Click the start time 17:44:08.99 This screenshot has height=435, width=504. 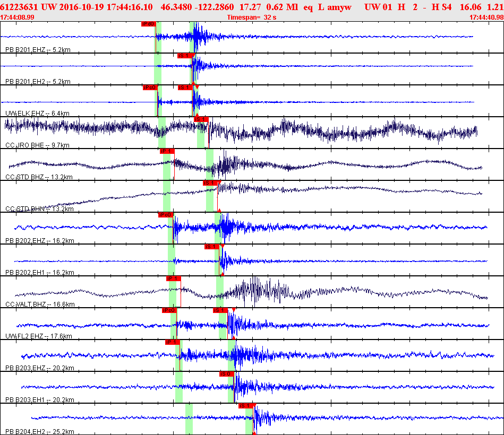[18, 18]
